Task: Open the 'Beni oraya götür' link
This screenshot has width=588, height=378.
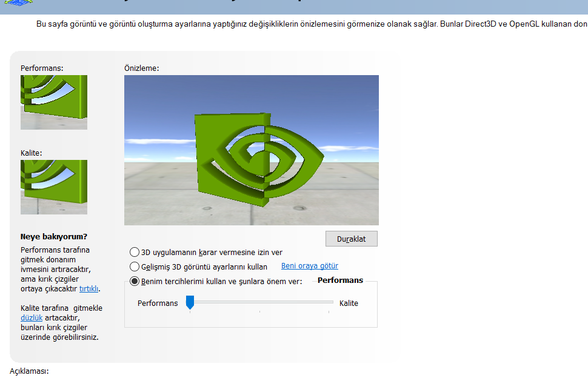Action: (310, 265)
